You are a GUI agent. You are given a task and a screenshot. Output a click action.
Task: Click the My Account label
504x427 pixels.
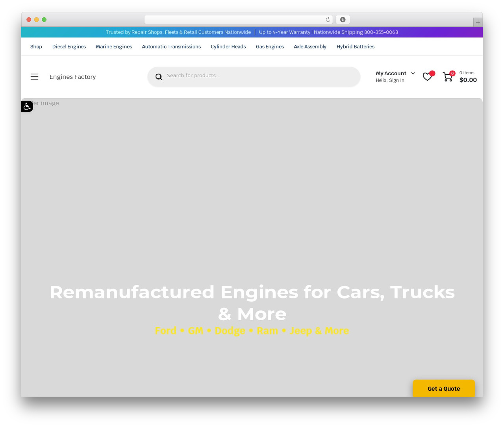(x=391, y=73)
